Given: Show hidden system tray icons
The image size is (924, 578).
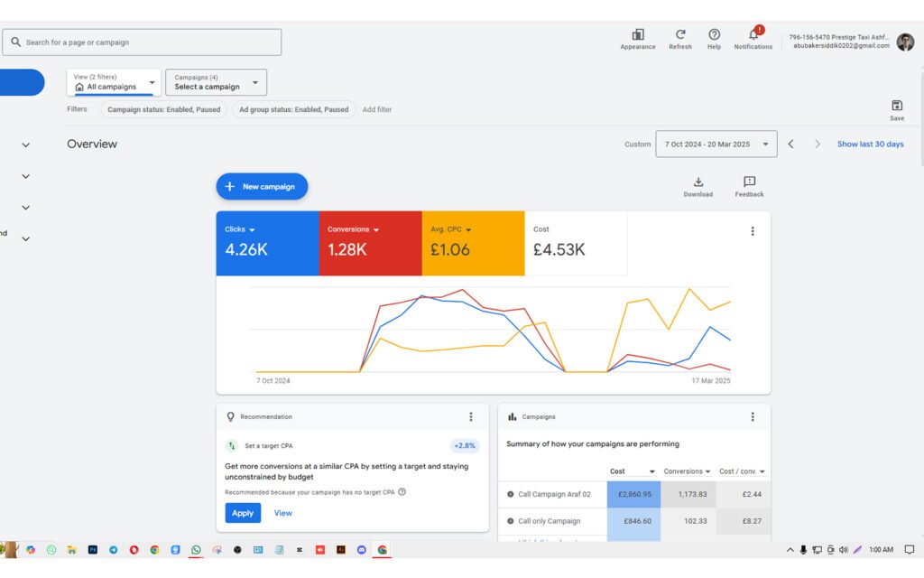Looking at the screenshot, I should point(790,549).
